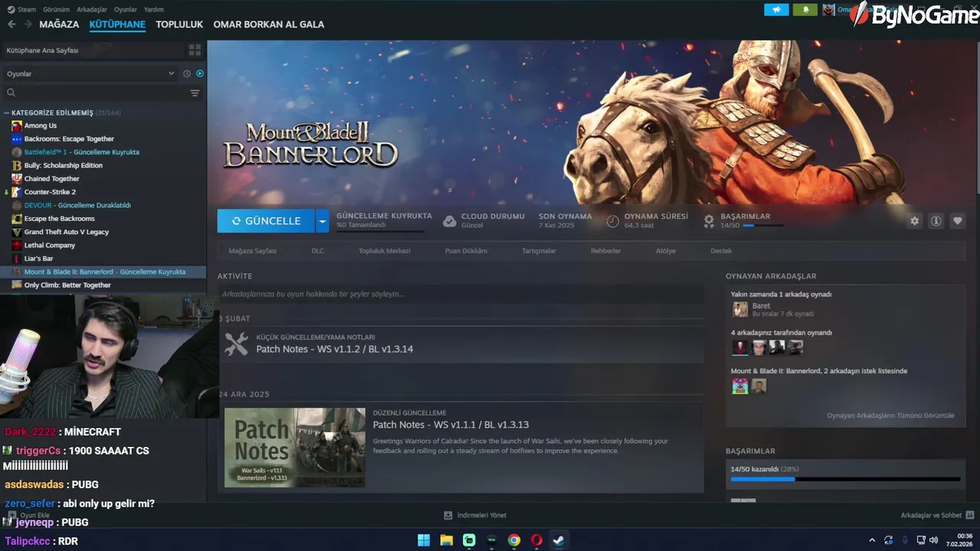Open the Görünüm menu

[x=57, y=9]
